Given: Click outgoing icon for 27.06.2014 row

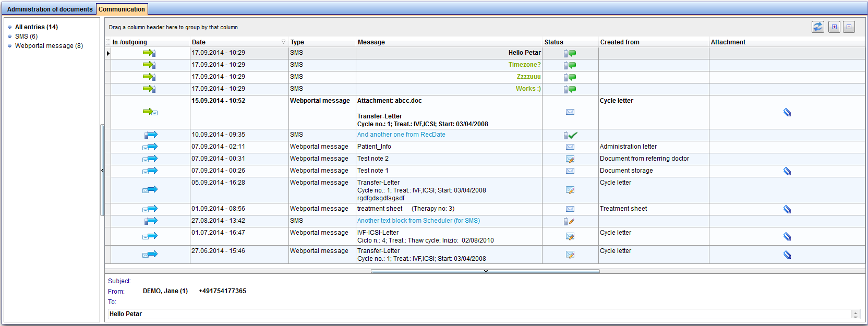Looking at the screenshot, I should [x=150, y=254].
